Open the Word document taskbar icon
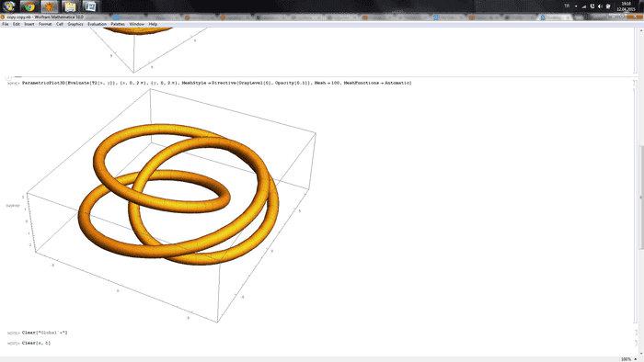The width and height of the screenshot is (644, 362). 90,6
